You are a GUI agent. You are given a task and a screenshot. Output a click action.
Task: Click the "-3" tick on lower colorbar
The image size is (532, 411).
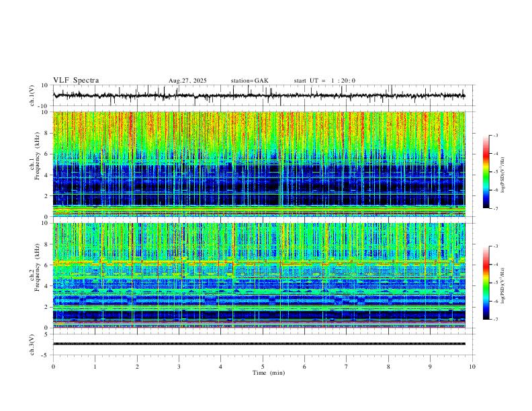click(x=495, y=246)
